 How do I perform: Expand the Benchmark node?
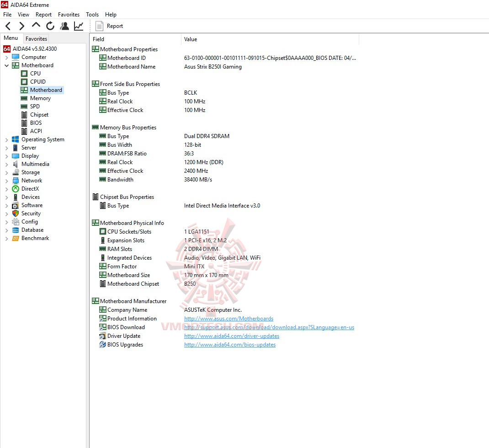(6, 239)
